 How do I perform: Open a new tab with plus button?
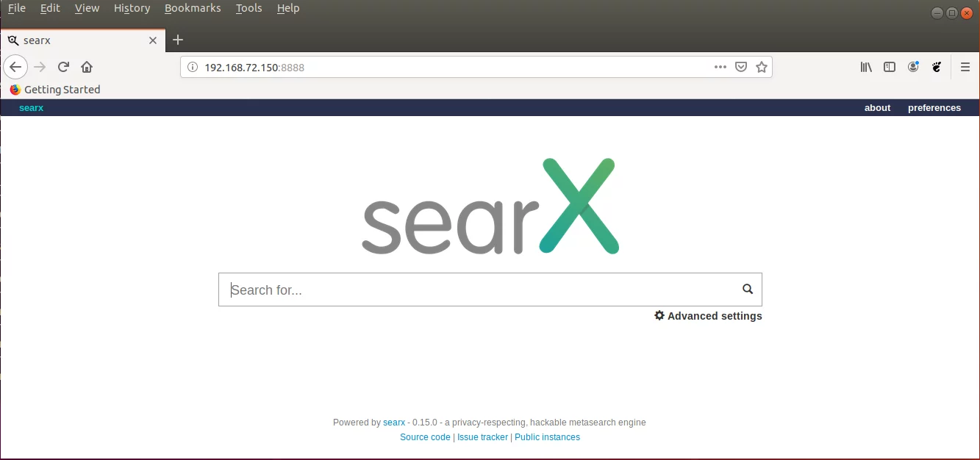(177, 40)
